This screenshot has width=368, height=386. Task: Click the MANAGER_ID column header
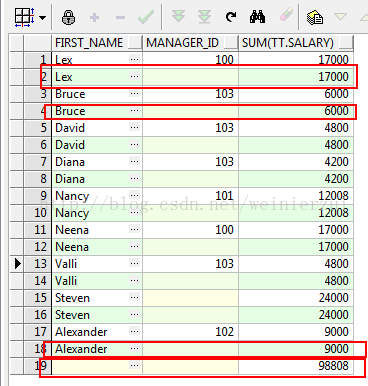pyautogui.click(x=190, y=43)
